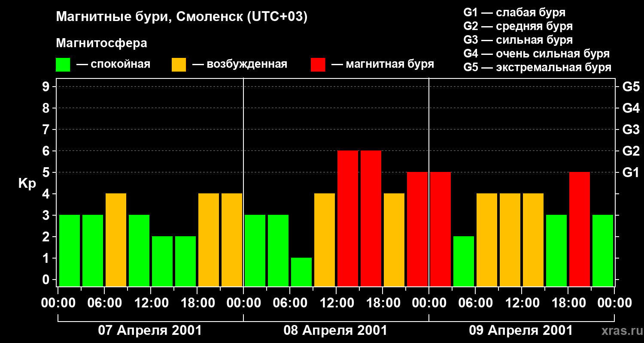Select the 'G4 — очень сильная буря' line
644x343 pixels.
click(x=537, y=54)
